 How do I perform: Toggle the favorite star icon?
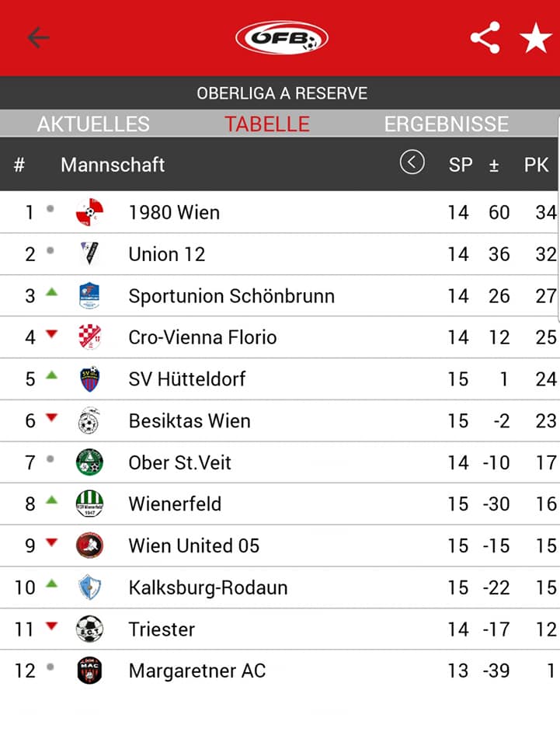click(536, 37)
